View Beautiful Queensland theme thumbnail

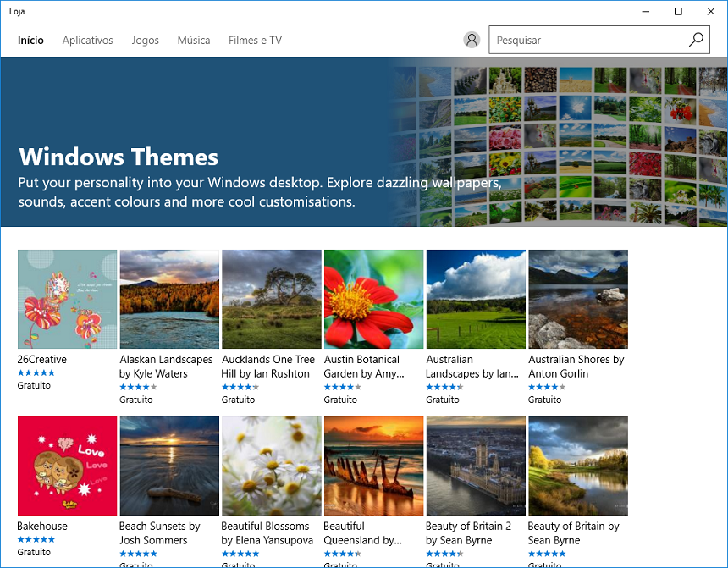click(x=374, y=466)
